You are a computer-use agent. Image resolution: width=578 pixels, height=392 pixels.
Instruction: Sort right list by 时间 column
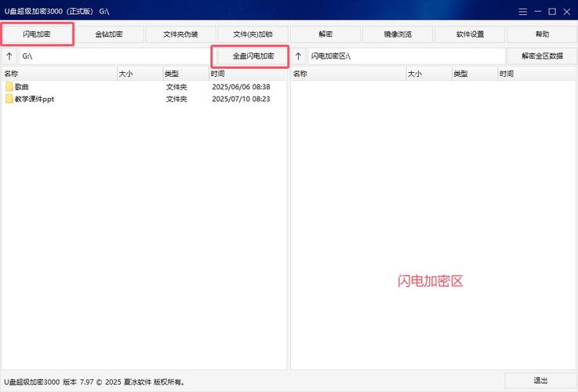click(536, 74)
